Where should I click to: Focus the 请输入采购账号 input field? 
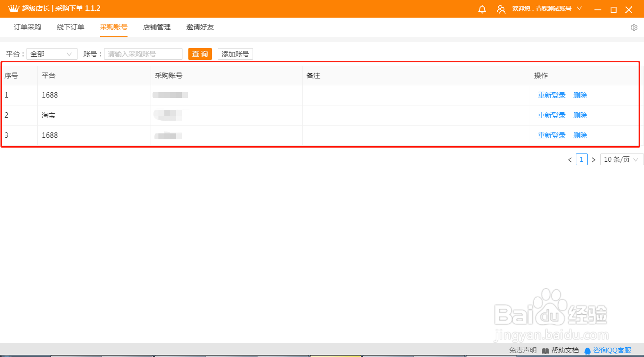click(x=143, y=54)
